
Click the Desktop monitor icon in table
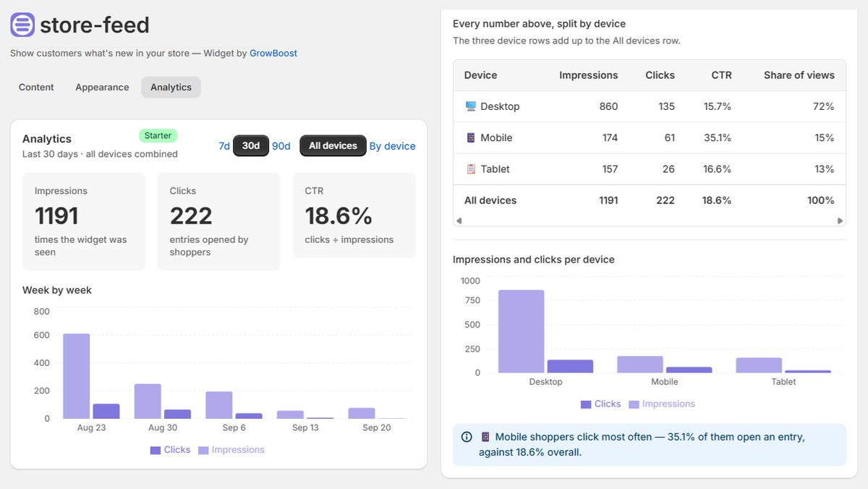(x=471, y=106)
